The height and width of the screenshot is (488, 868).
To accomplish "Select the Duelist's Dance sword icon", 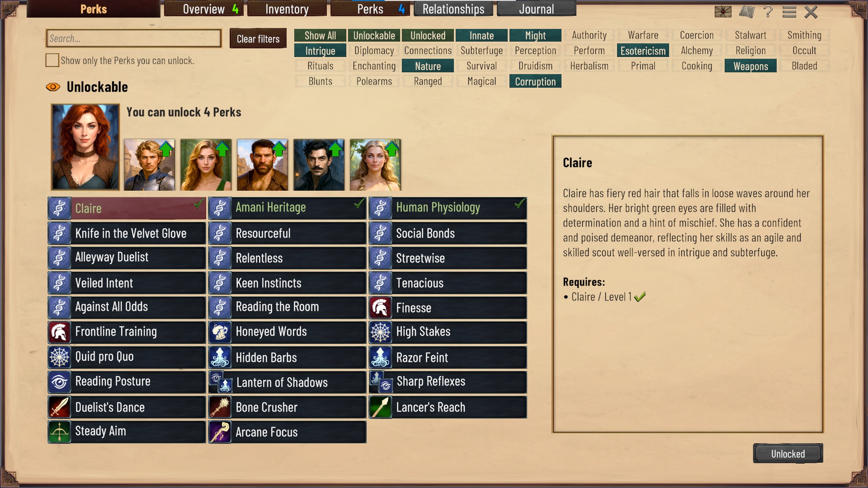I will tap(60, 407).
